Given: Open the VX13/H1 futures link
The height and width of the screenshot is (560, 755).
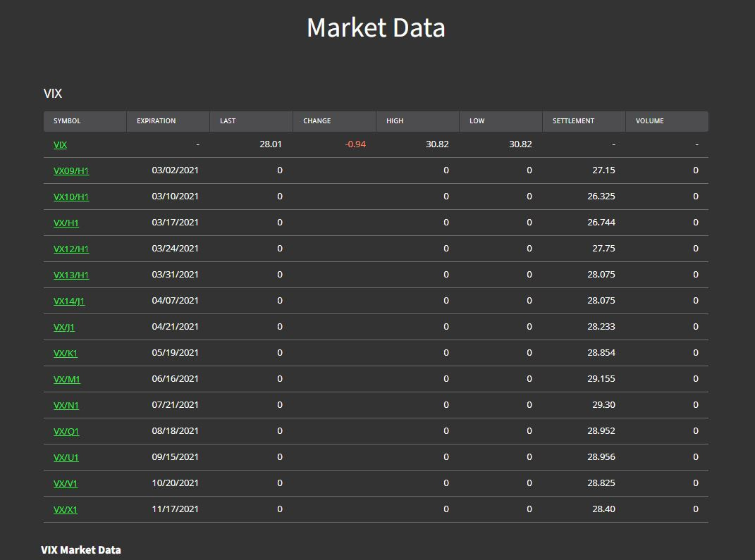Looking at the screenshot, I should [71, 275].
